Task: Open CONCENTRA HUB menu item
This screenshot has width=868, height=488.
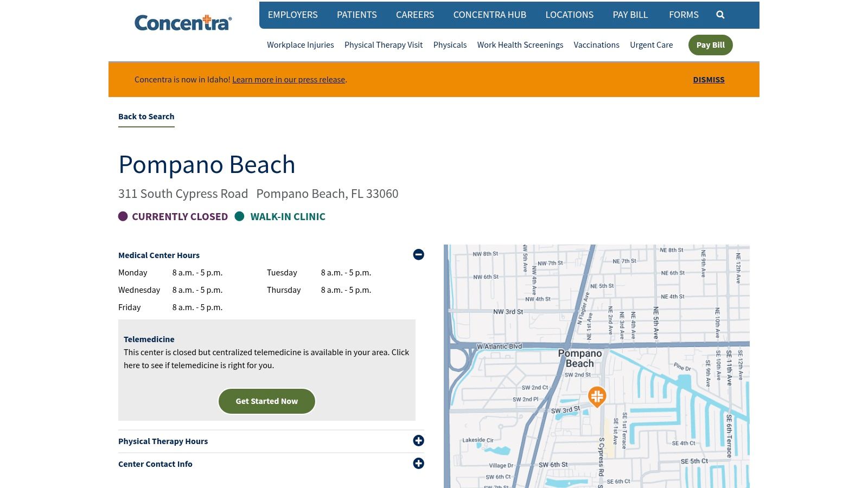Action: (490, 15)
